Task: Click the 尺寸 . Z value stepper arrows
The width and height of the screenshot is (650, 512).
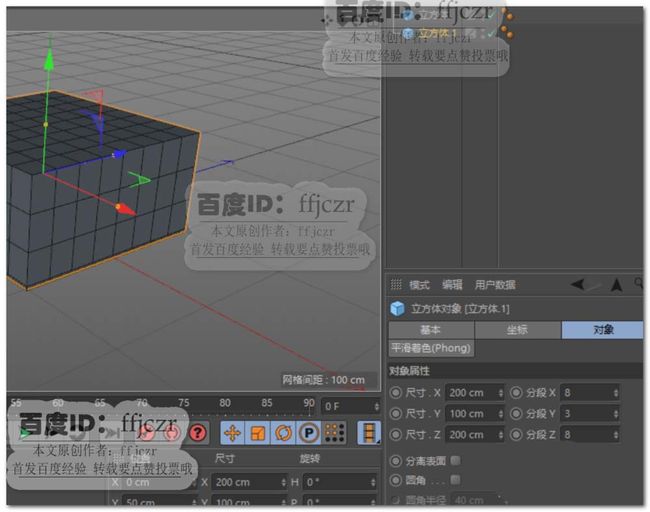Action: (x=500, y=434)
